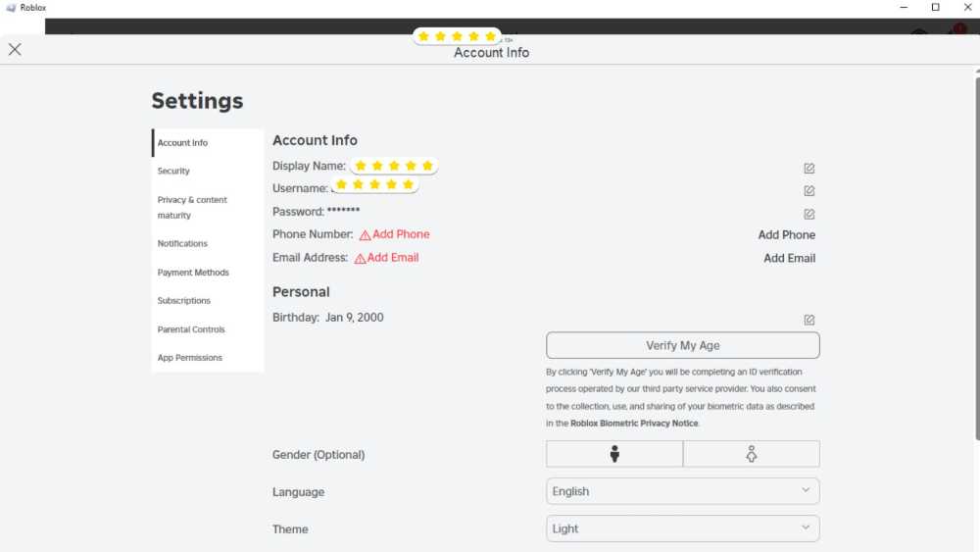Open the Theme dropdown showing Light
Viewport: 980px width, 552px height.
[682, 528]
